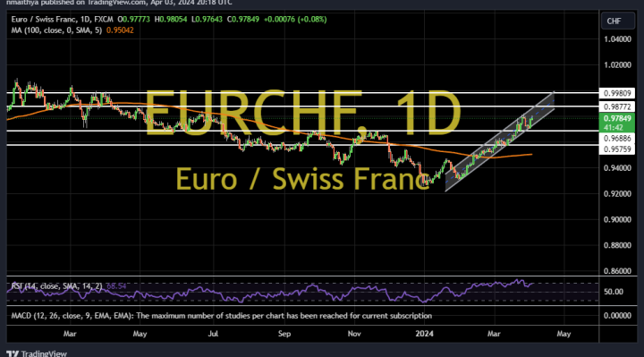Select the 0.99809 price level label
The width and height of the screenshot is (644, 357).
(617, 93)
